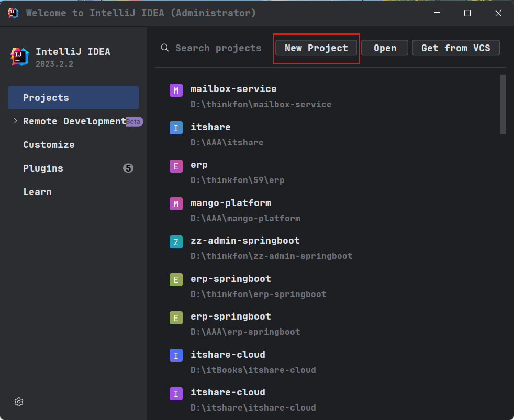Select the Projects tab
This screenshot has height=420, width=514.
click(73, 98)
